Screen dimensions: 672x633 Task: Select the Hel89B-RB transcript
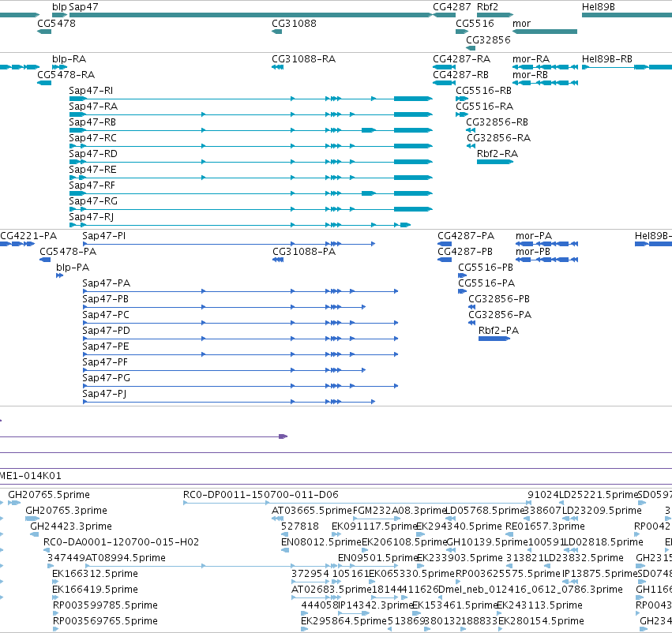pos(627,67)
